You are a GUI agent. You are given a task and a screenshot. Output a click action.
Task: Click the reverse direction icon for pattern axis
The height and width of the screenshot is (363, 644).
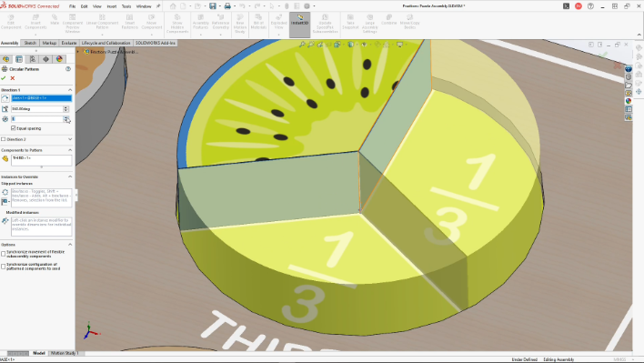pos(5,98)
